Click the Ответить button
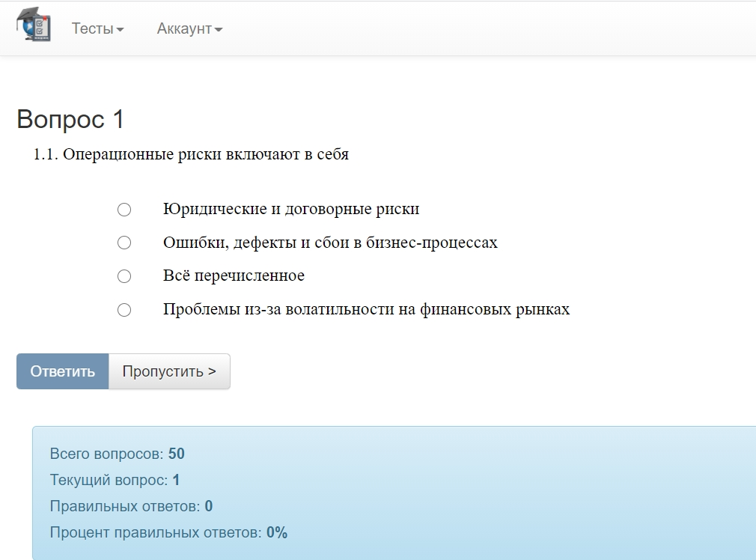 pyautogui.click(x=63, y=371)
